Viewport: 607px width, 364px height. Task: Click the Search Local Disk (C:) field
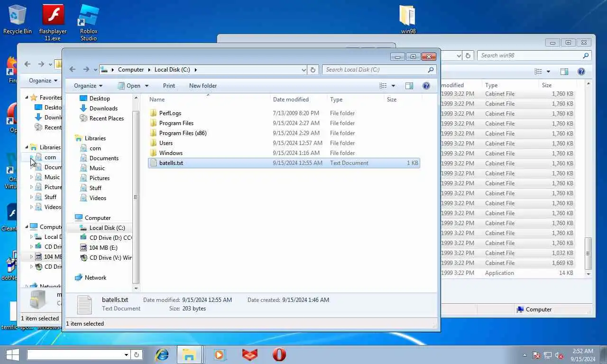379,70
